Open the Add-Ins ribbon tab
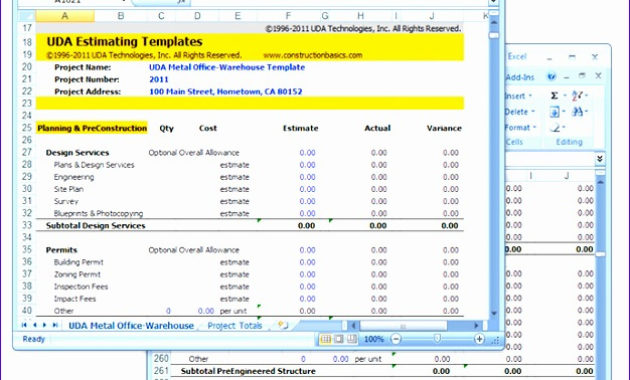Image resolution: width=630 pixels, height=380 pixels. tap(520, 77)
